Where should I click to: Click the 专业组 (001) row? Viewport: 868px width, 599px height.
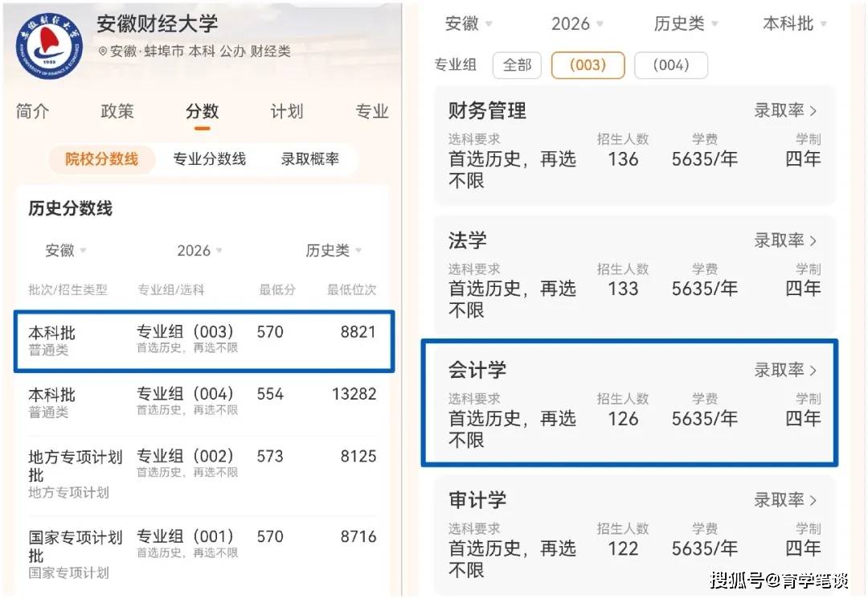click(x=203, y=555)
